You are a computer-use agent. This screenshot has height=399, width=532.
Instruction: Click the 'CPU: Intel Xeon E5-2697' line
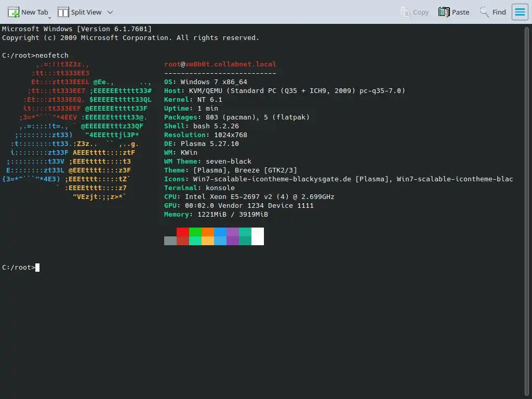point(249,196)
